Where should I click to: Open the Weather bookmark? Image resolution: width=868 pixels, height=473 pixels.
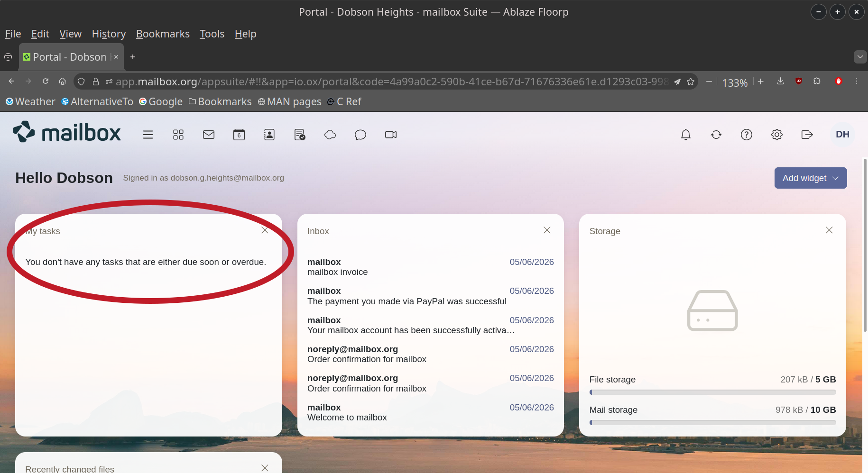coord(30,101)
